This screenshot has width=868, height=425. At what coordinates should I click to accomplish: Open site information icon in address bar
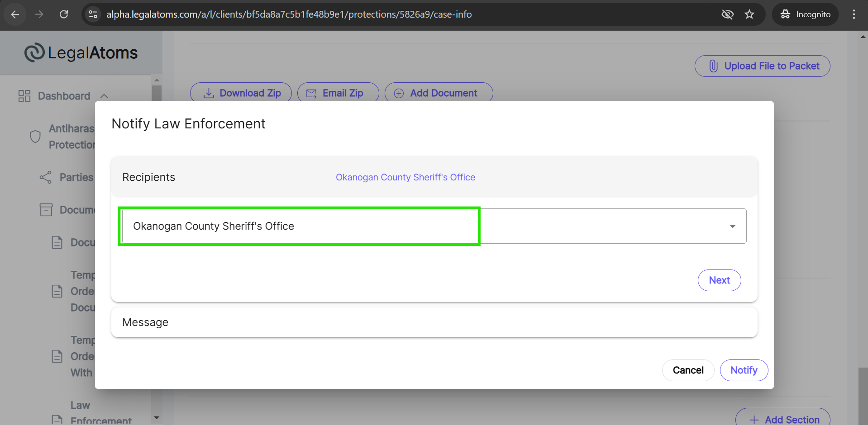(x=93, y=14)
